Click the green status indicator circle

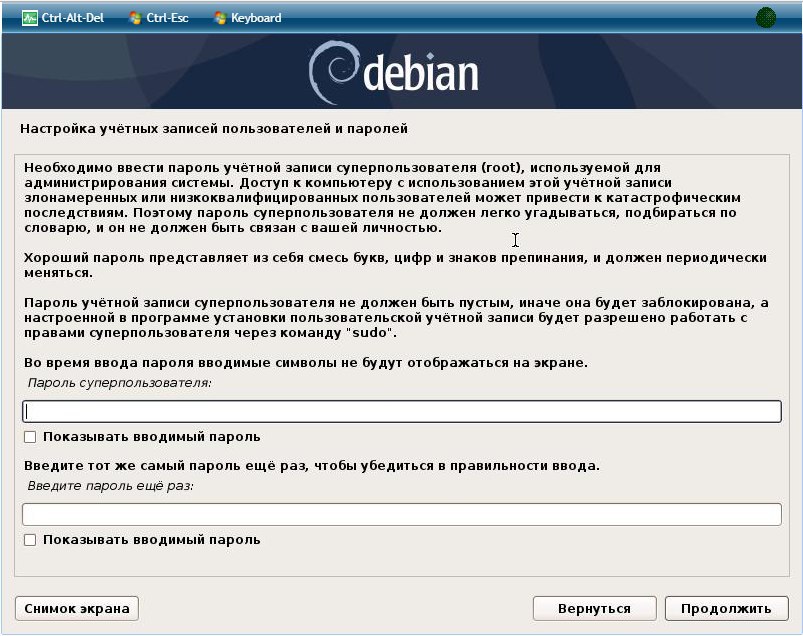tap(766, 18)
